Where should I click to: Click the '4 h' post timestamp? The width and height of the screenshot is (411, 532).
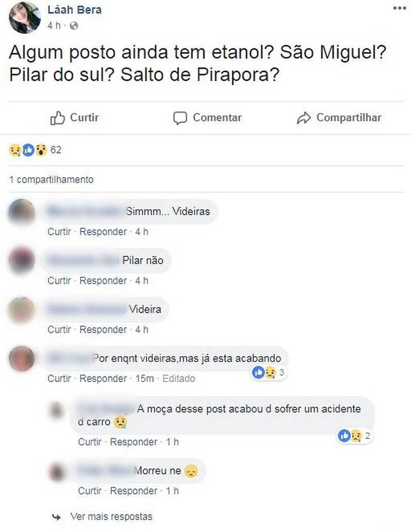pyautogui.click(x=54, y=26)
